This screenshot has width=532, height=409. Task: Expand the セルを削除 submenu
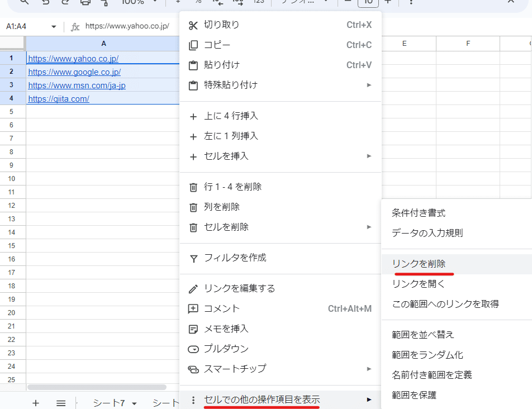(369, 227)
